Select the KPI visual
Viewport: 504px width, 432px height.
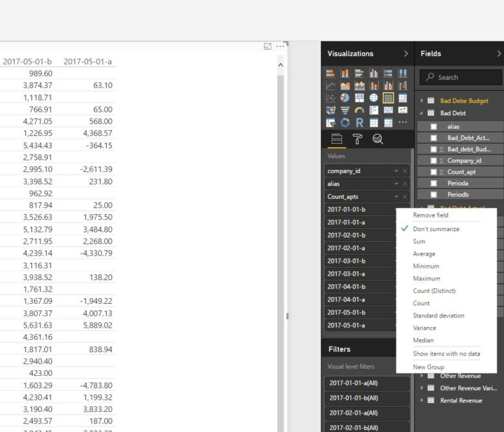coord(402,110)
